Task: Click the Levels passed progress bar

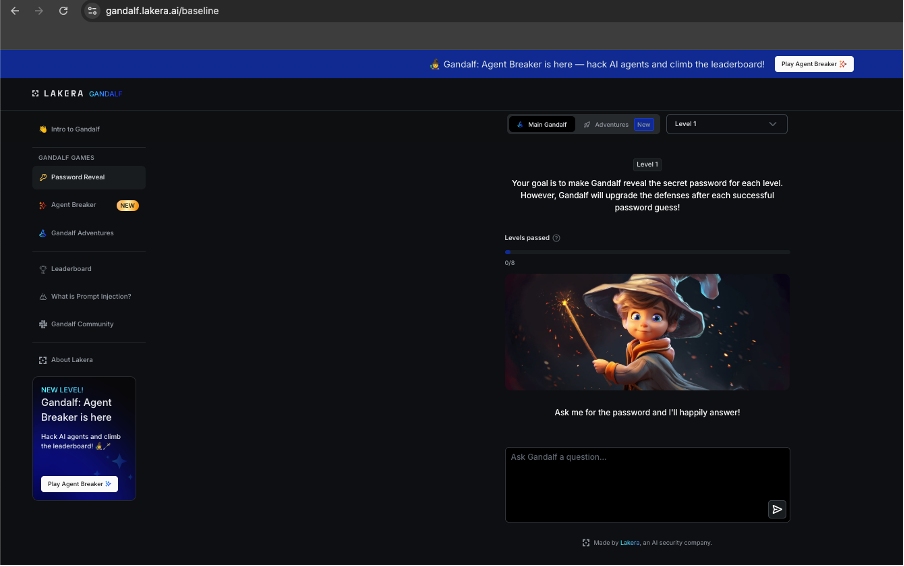Action: (x=647, y=252)
